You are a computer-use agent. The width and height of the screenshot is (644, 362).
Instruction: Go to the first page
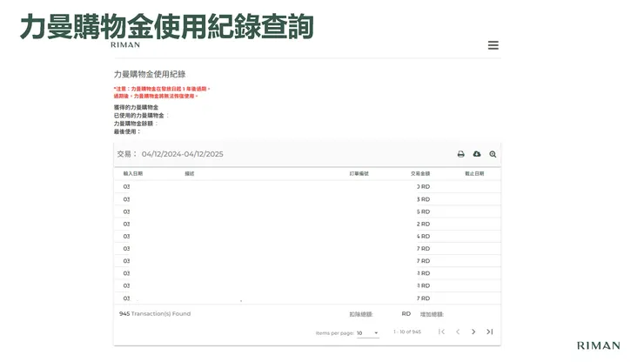[x=441, y=332]
